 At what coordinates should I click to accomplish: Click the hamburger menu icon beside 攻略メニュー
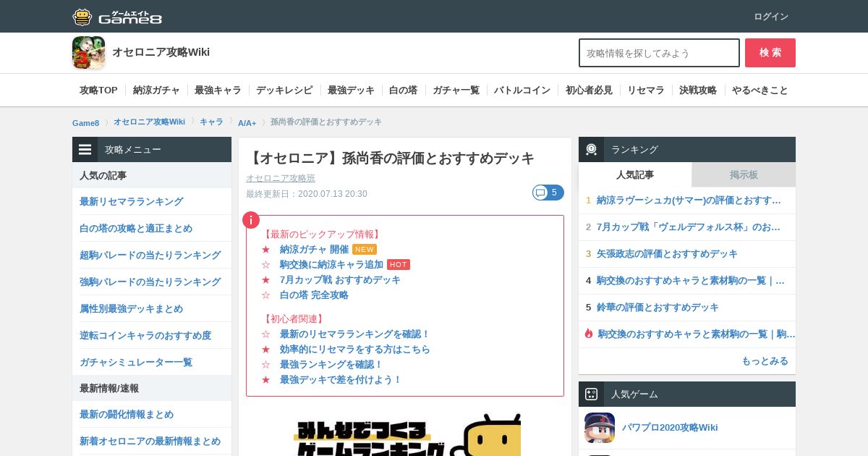coord(85,150)
